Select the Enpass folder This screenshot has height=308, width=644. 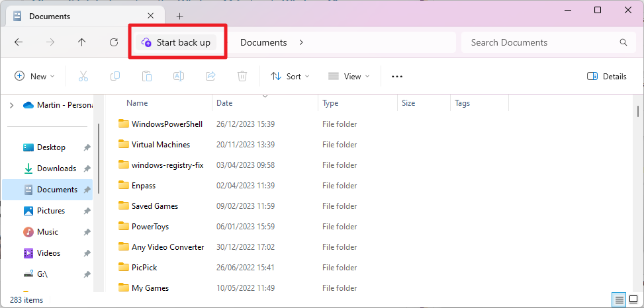tap(144, 185)
